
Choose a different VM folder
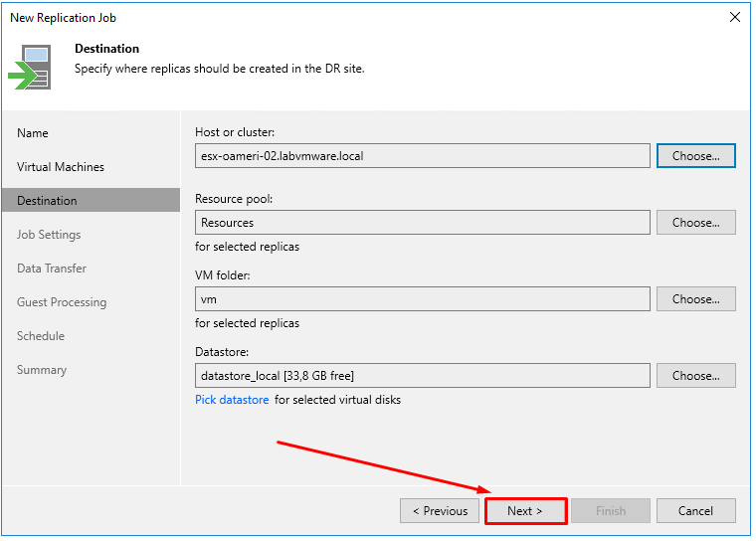[695, 299]
